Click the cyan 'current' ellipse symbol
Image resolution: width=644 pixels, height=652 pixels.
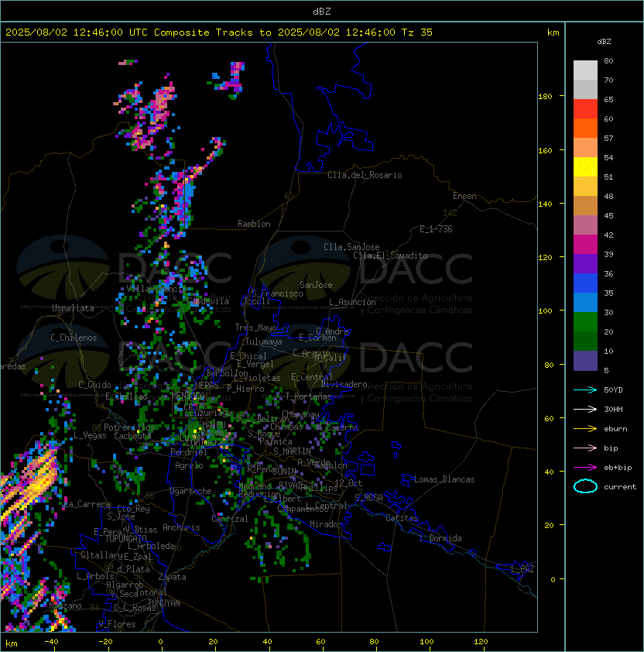(585, 486)
